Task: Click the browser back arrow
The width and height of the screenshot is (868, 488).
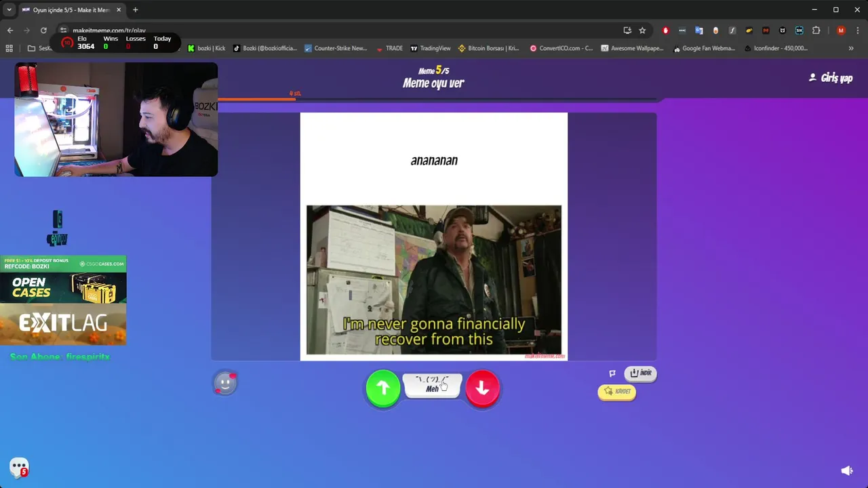Action: 10,30
